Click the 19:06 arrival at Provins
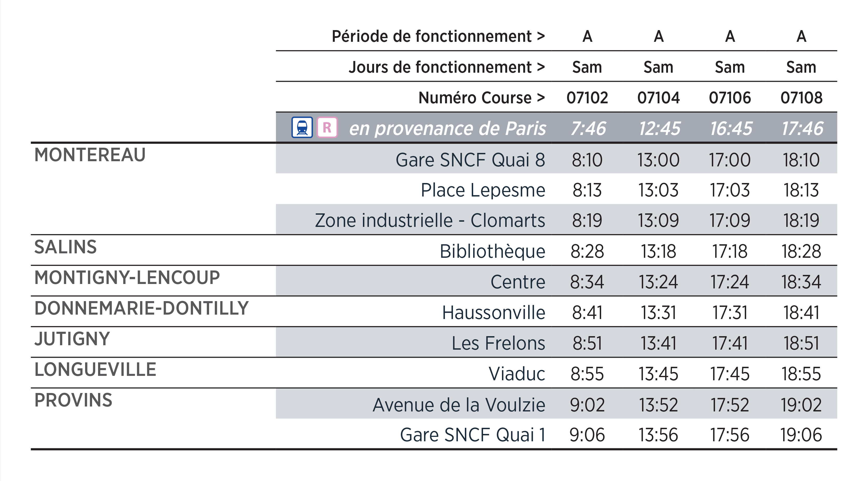Image resolution: width=868 pixels, height=481 pixels. 801,435
